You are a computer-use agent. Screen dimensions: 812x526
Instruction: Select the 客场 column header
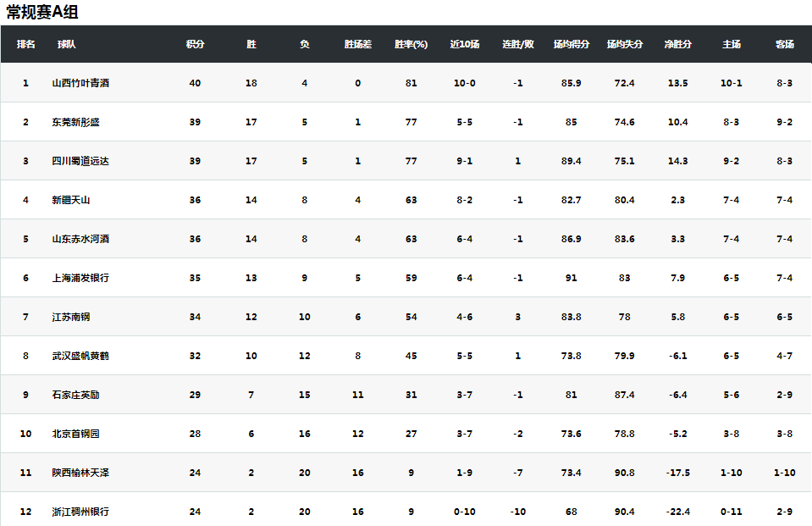click(784, 44)
